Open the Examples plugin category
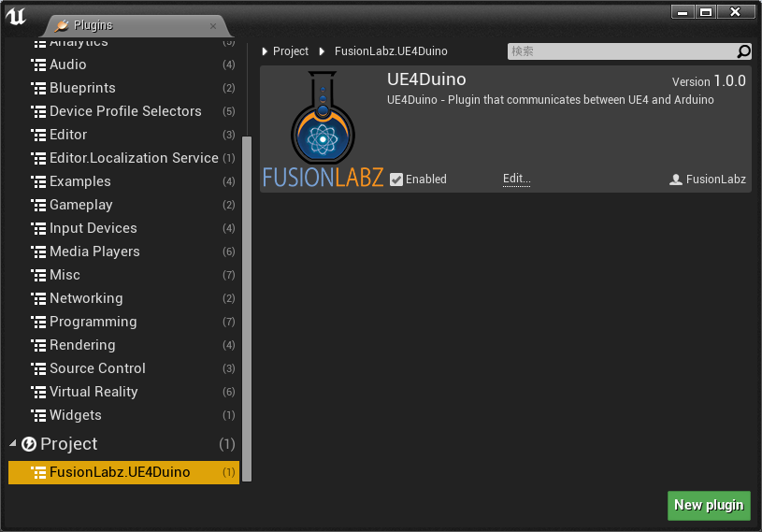 [x=123, y=181]
